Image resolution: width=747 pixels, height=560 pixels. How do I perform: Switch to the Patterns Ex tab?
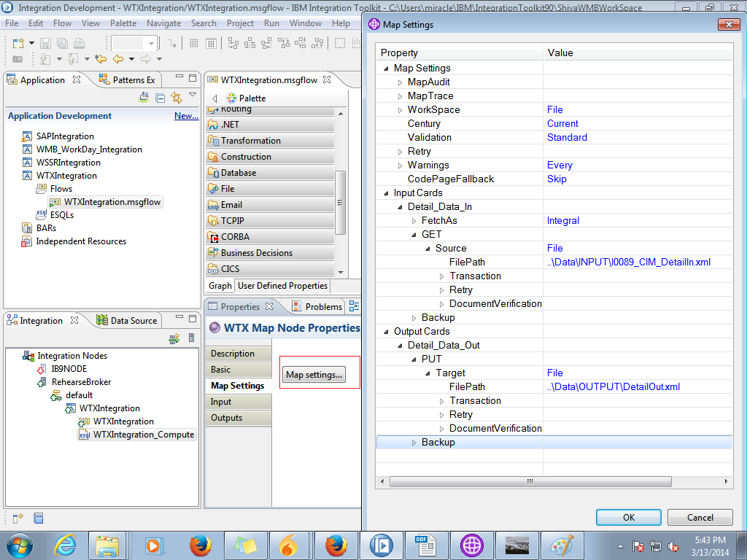tap(128, 80)
